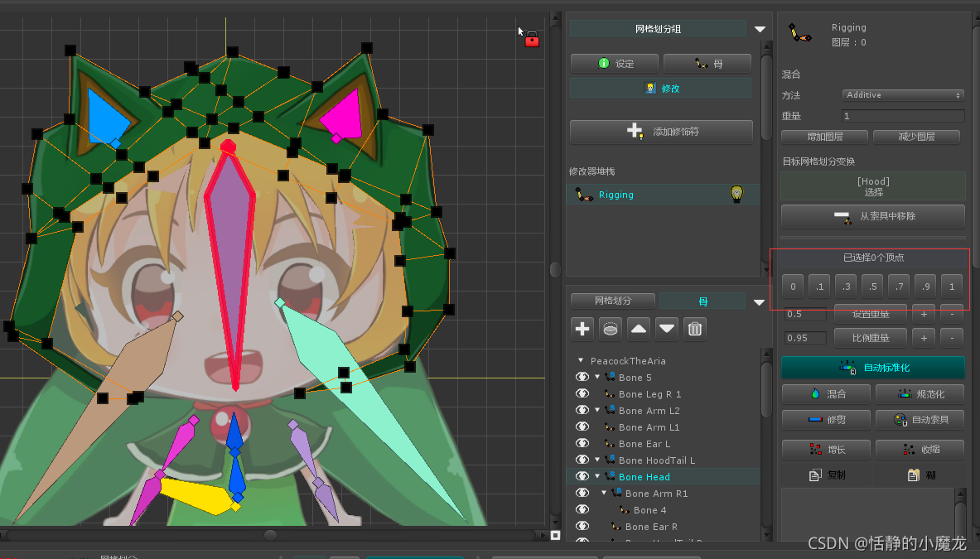Click the 骨 button with bone icon

coord(707,63)
